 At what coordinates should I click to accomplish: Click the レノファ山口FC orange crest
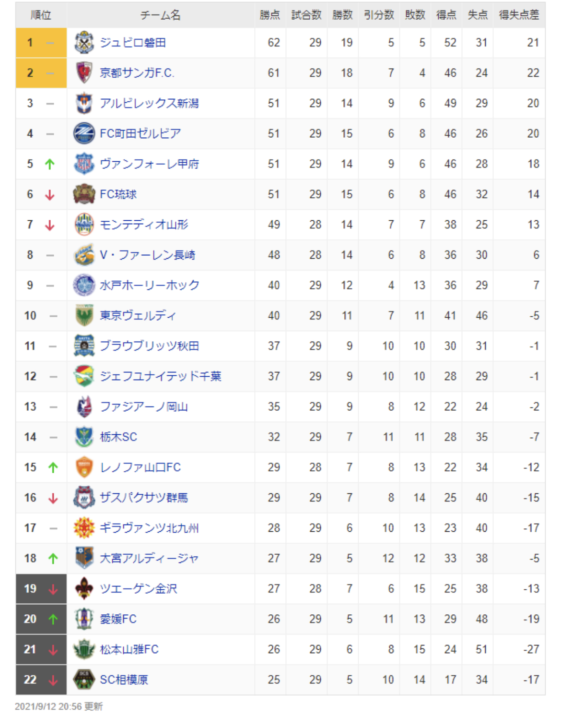coord(84,467)
